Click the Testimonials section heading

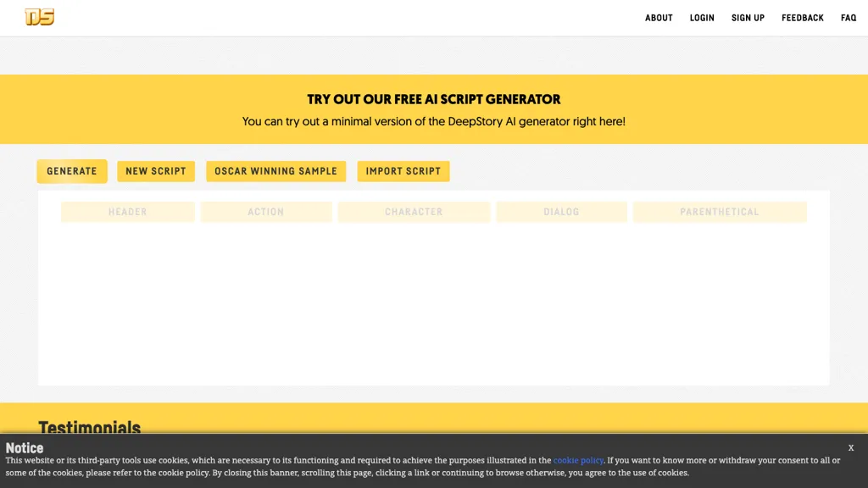click(x=89, y=427)
